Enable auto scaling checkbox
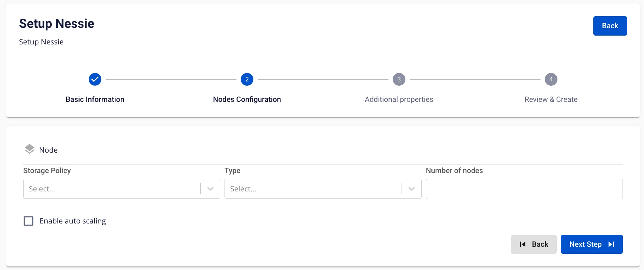644x270 pixels. (29, 221)
